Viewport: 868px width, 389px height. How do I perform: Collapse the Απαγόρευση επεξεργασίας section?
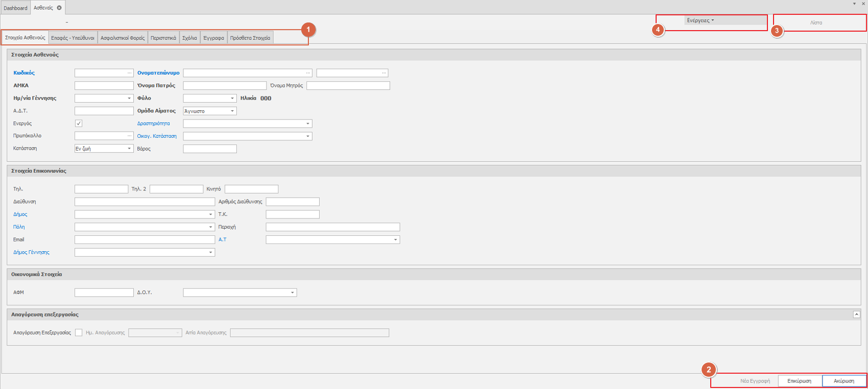pyautogui.click(x=856, y=314)
